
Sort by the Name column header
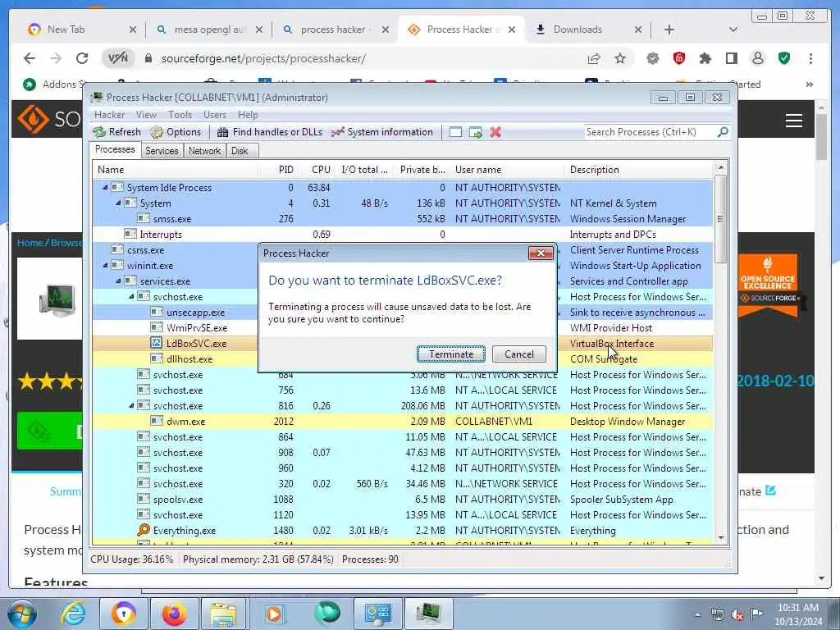pos(176,169)
